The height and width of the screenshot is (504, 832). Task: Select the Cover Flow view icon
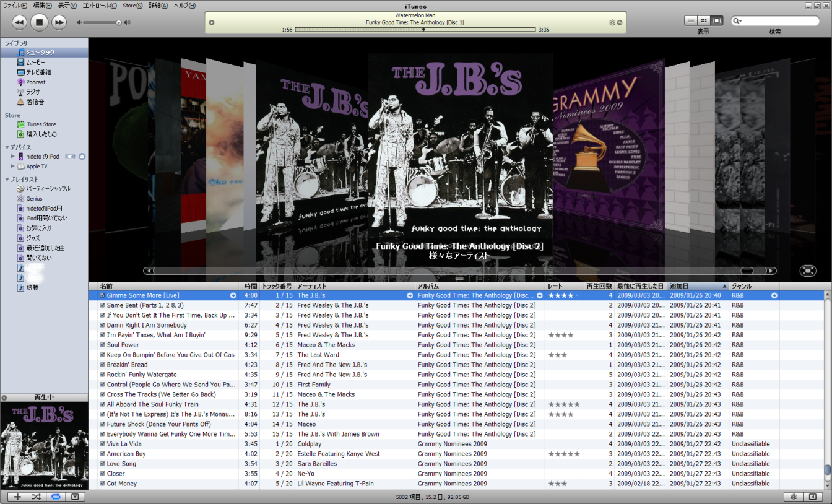tap(717, 20)
